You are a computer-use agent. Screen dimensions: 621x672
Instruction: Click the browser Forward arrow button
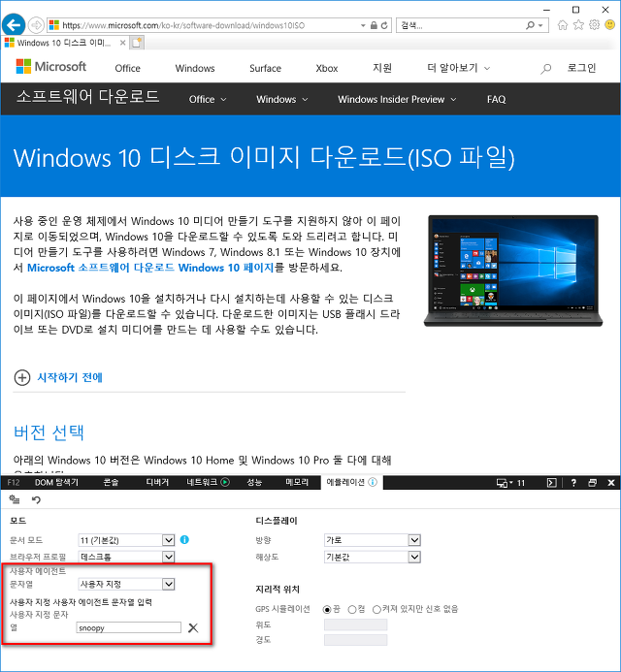(x=36, y=25)
